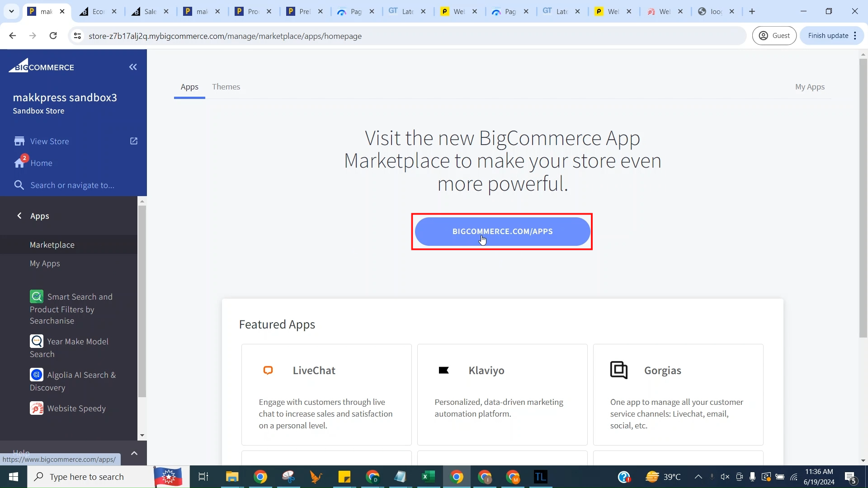Open the Smart Search and Product Filters app
Screen dimensions: 868x488
71,308
